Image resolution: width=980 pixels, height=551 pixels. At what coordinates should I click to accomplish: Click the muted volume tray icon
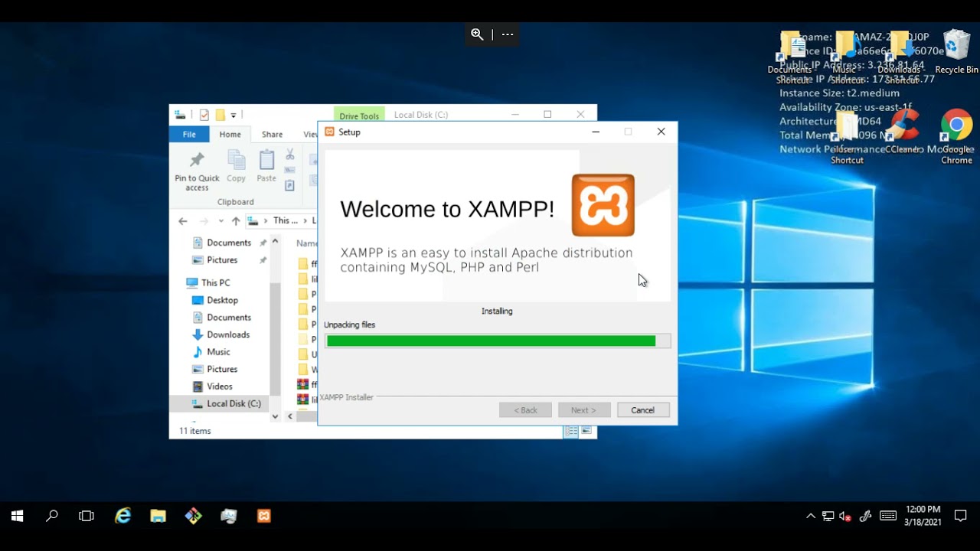pyautogui.click(x=845, y=516)
